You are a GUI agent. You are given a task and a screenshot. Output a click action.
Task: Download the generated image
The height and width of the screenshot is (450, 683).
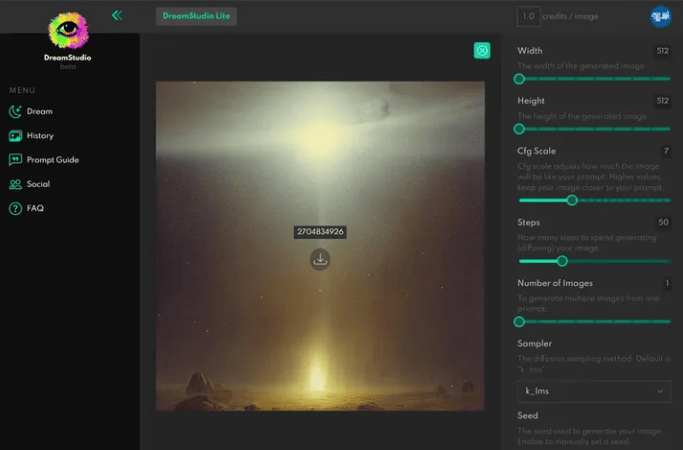[x=320, y=259]
